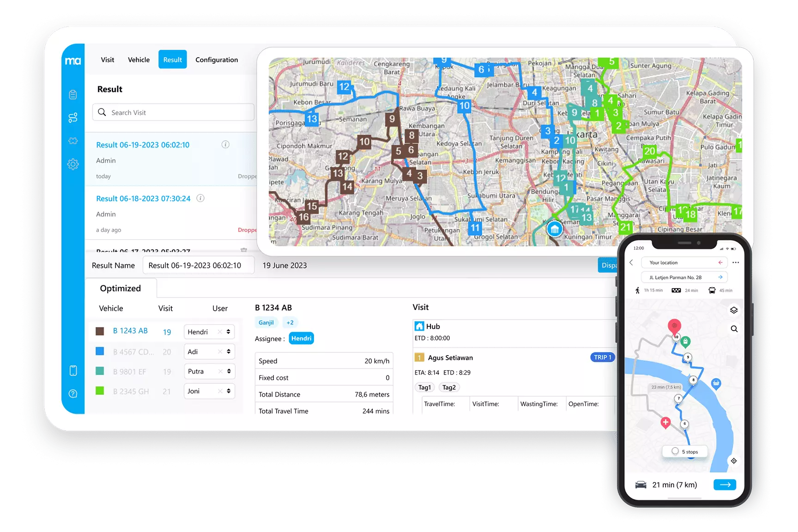The height and width of the screenshot is (532, 798).
Task: Show info for Result 06-19-2023 06:02:10
Action: tap(225, 145)
